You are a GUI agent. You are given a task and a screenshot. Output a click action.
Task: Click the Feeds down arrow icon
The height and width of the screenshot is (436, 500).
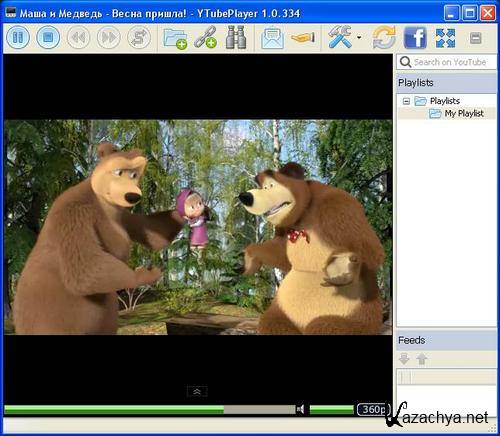pyautogui.click(x=404, y=359)
